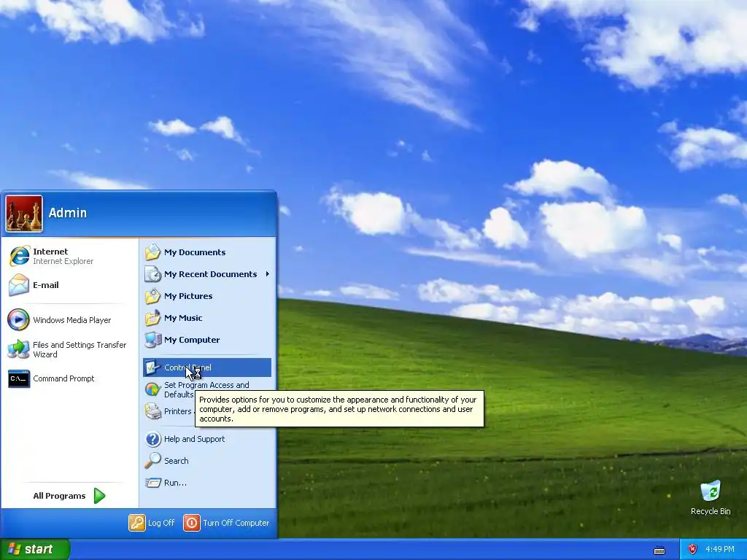Click the security alert shield tray icon

693,550
